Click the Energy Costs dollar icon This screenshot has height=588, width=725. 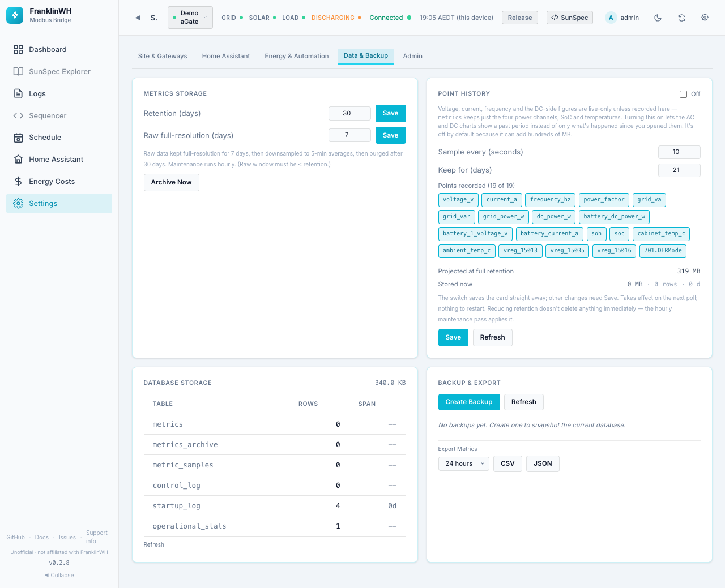[x=18, y=182]
